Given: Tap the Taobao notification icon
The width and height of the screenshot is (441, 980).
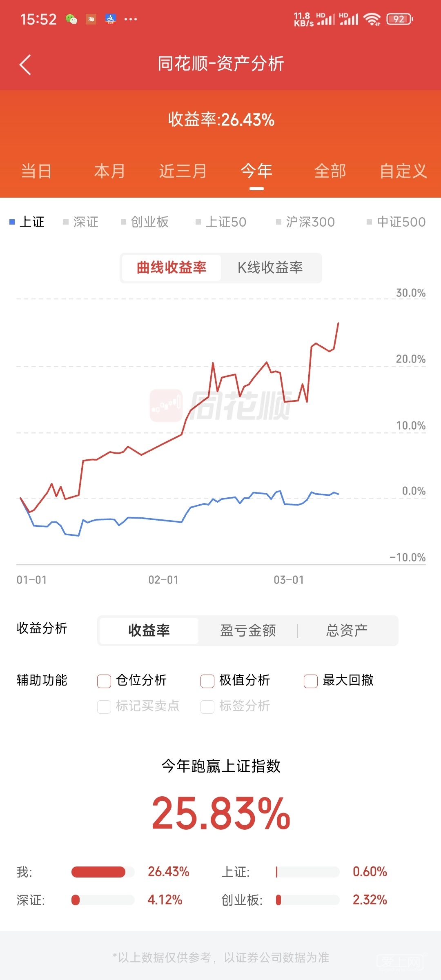Looking at the screenshot, I should (x=91, y=19).
